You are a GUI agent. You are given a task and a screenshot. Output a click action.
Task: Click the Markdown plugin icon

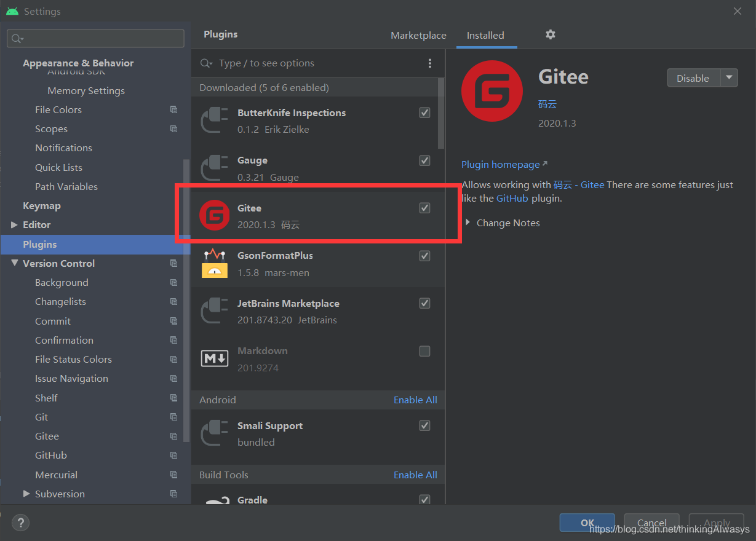[x=215, y=358]
